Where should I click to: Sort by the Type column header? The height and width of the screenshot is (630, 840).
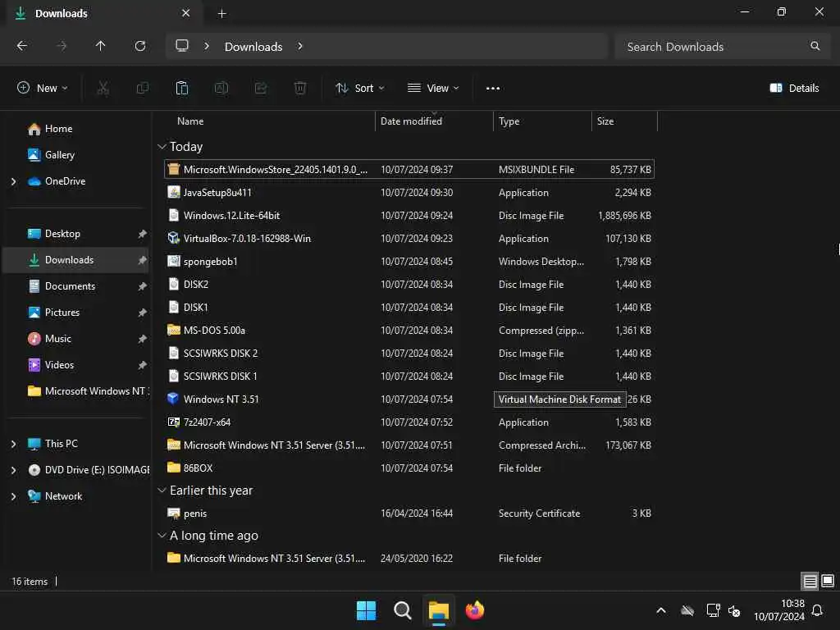click(x=542, y=121)
